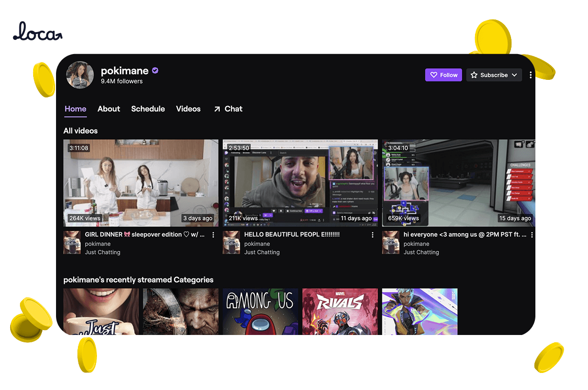Viewport: 588px width, 390px height.
Task: Click the 2:53:50 duration label
Action: 239,148
